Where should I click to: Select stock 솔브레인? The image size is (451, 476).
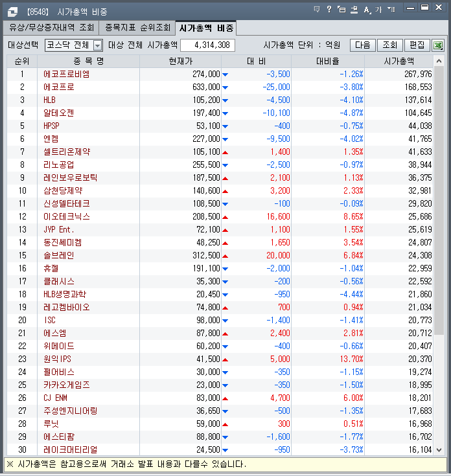[x=58, y=255]
